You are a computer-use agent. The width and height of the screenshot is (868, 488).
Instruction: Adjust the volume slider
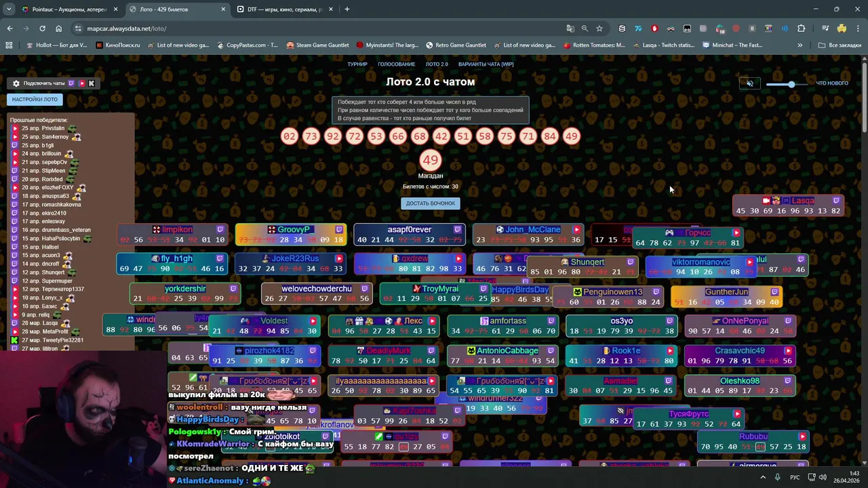[787, 84]
